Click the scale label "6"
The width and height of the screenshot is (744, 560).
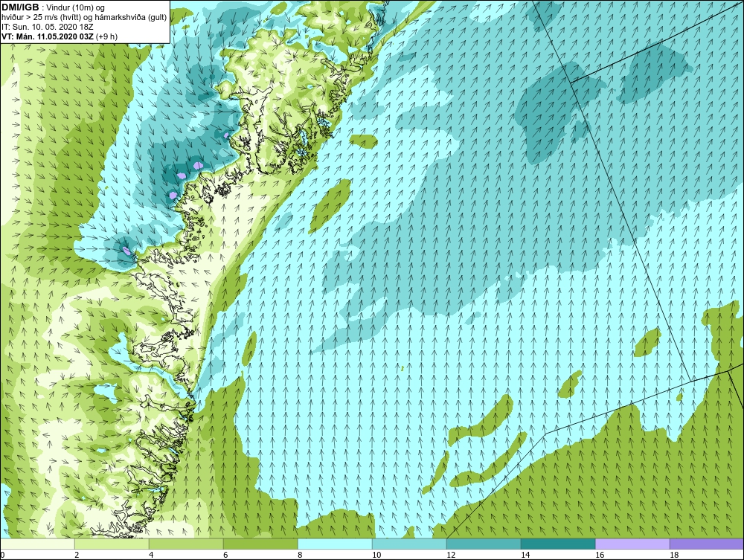click(x=225, y=555)
